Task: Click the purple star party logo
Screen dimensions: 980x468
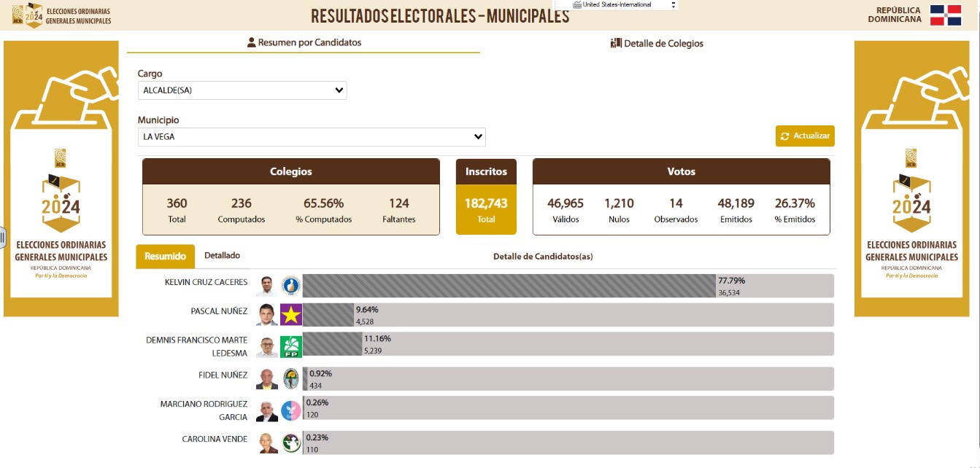Action: (x=290, y=315)
